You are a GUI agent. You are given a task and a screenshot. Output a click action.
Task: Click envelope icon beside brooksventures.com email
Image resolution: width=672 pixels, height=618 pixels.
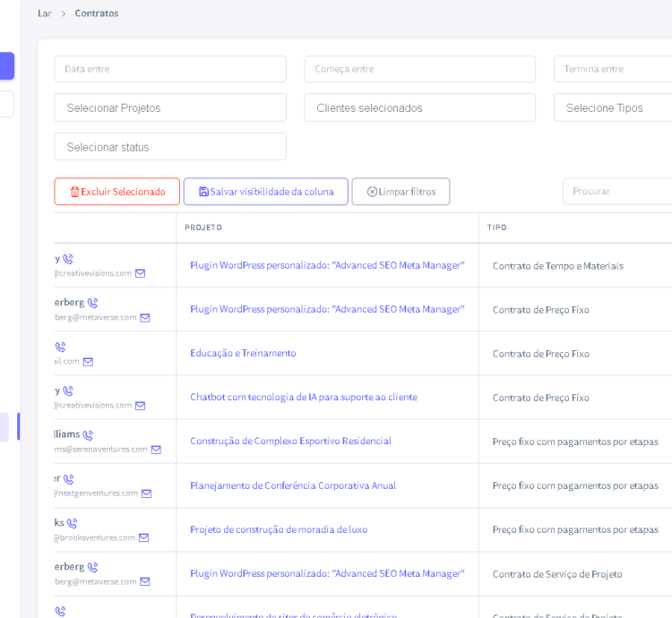[x=143, y=537]
